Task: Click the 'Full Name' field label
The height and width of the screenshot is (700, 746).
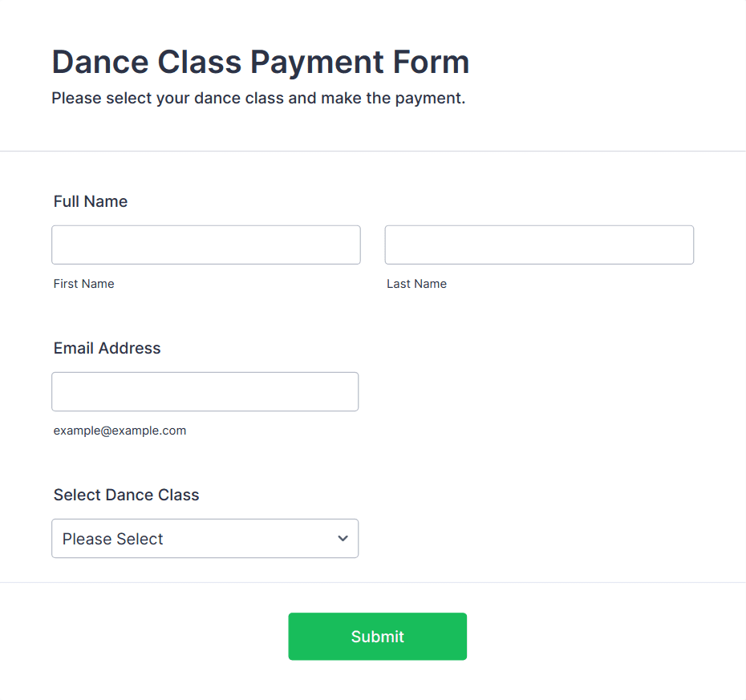Action: (91, 201)
